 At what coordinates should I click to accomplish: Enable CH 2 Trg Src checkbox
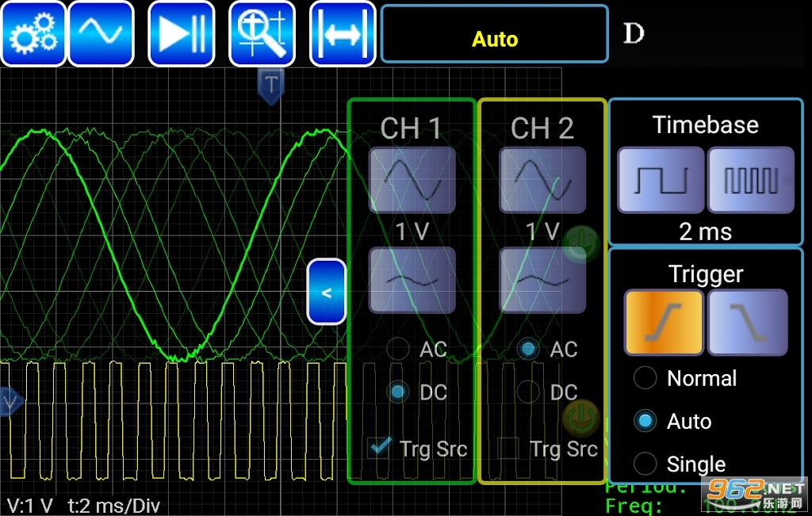[x=508, y=449]
